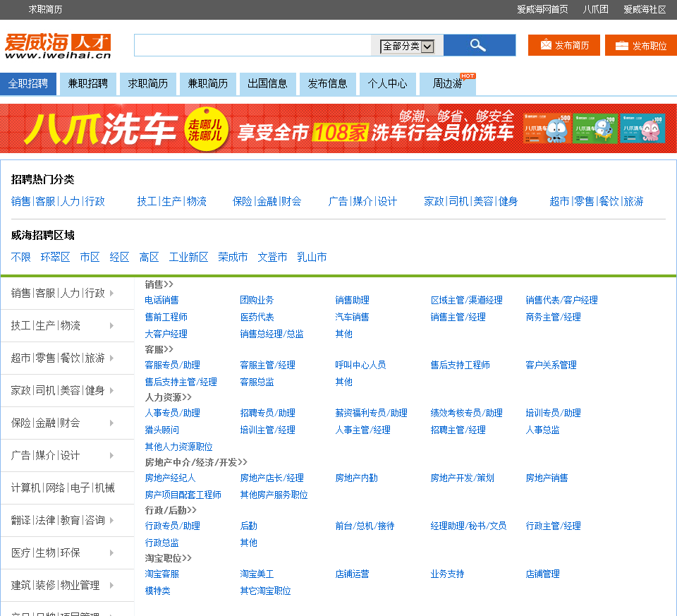677x616 pixels.
Task: Click the search magnifier button
Action: [480, 45]
